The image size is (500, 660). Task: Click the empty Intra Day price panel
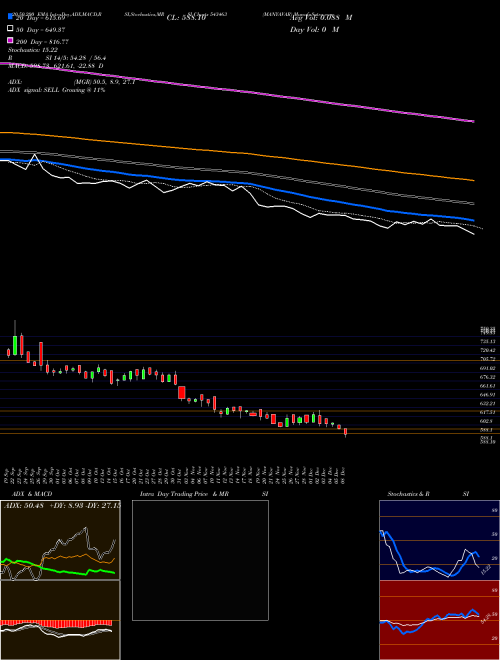[x=200, y=560]
